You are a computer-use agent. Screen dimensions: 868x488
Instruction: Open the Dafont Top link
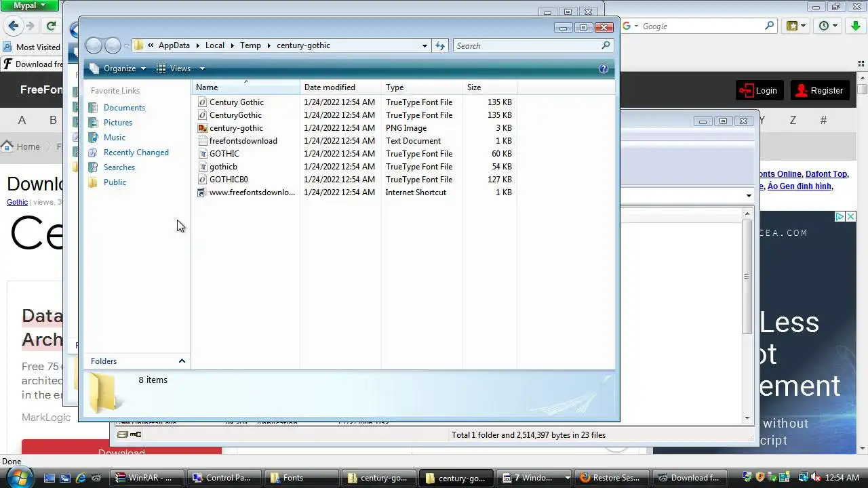pos(826,174)
